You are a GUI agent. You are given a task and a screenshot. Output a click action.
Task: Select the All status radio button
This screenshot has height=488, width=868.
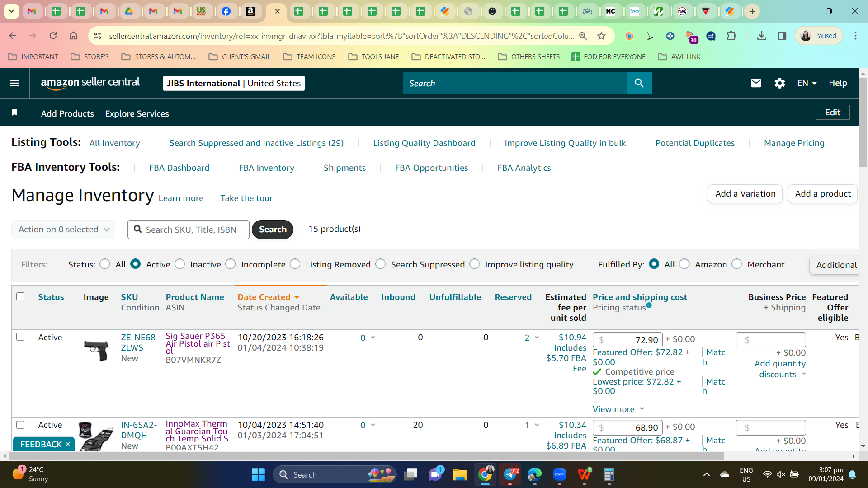[105, 264]
